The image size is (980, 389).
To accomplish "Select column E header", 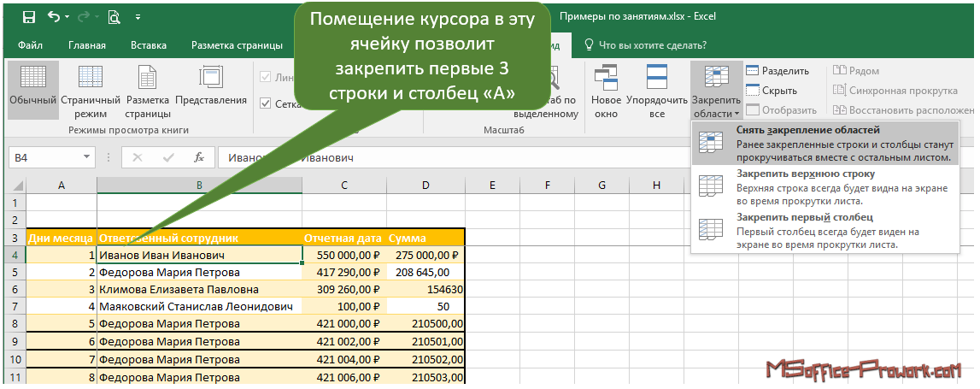I will click(x=492, y=186).
